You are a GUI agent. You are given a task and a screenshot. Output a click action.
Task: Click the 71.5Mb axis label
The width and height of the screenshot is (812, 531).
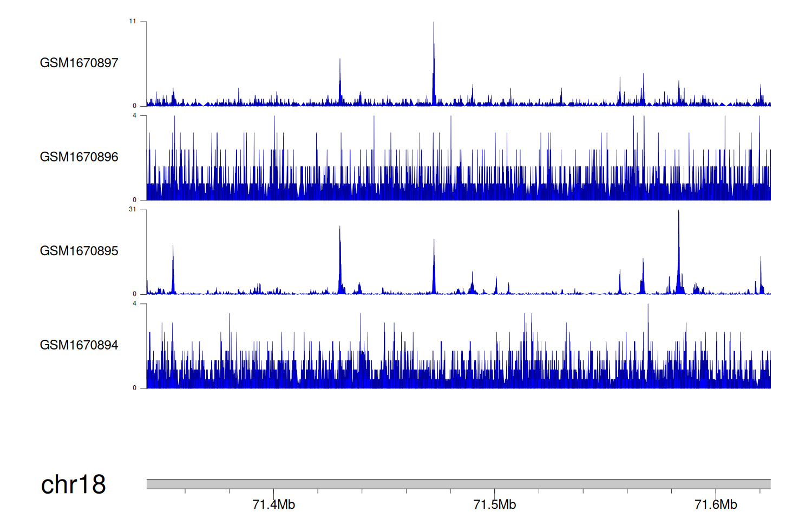click(494, 505)
